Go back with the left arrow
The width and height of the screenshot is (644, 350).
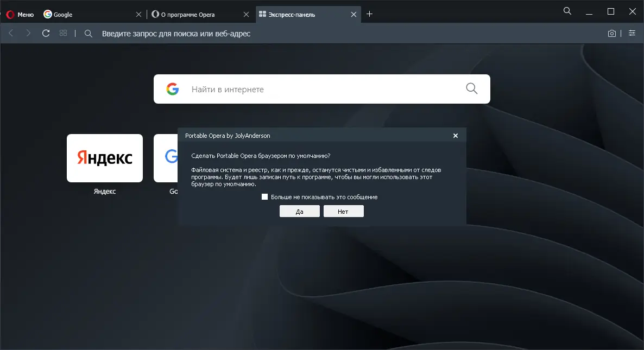click(x=11, y=33)
